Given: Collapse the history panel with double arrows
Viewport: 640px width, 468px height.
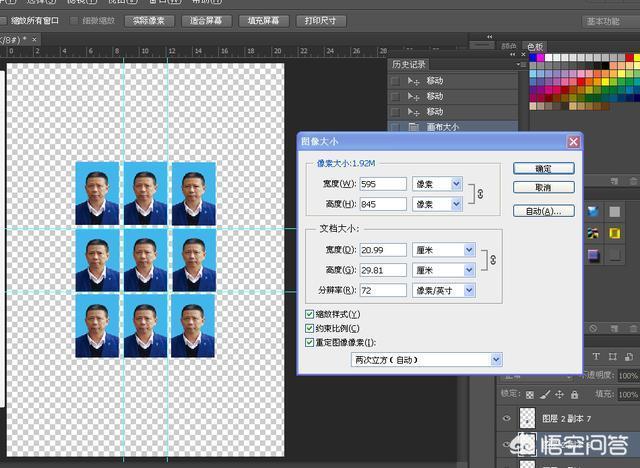Looking at the screenshot, I should coord(513,54).
